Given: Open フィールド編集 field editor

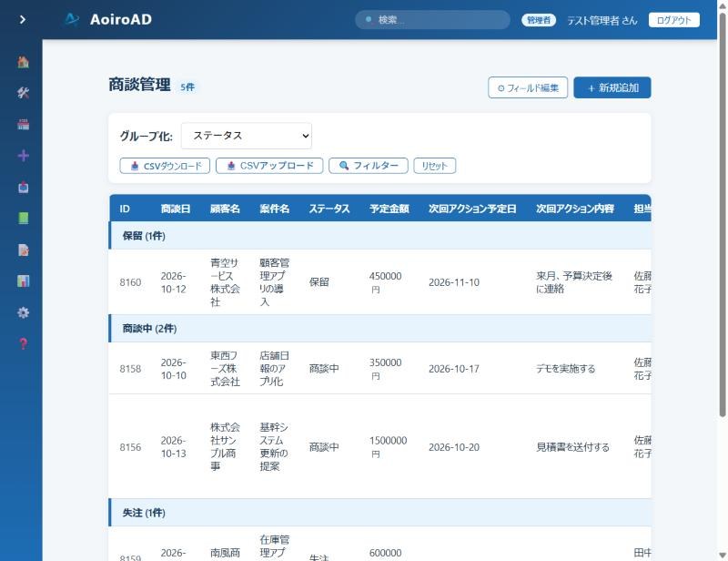Looking at the screenshot, I should point(528,87).
